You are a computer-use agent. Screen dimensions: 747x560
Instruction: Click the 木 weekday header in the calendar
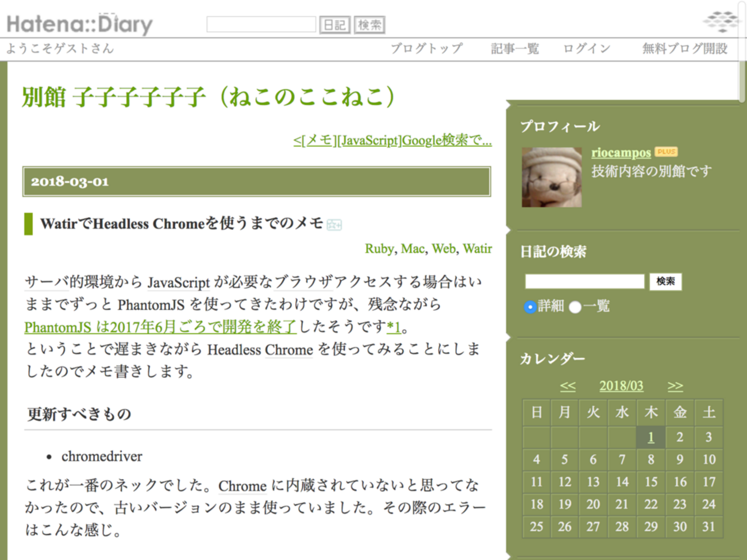pyautogui.click(x=651, y=412)
